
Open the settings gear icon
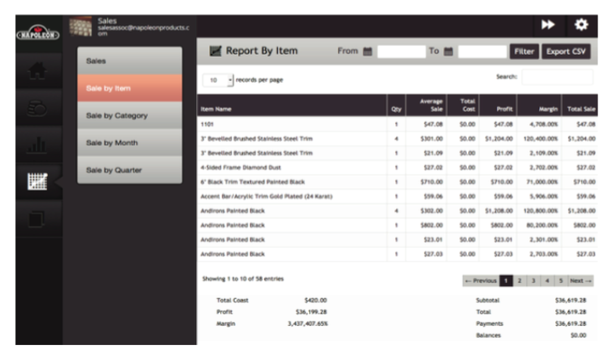tap(581, 25)
